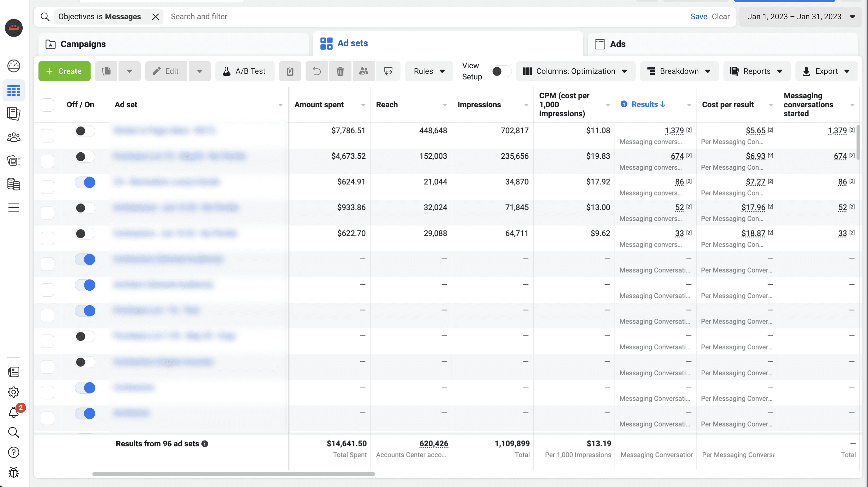Screen dimensions: 868x487
Task: Open the Rules dropdown
Action: (x=429, y=71)
